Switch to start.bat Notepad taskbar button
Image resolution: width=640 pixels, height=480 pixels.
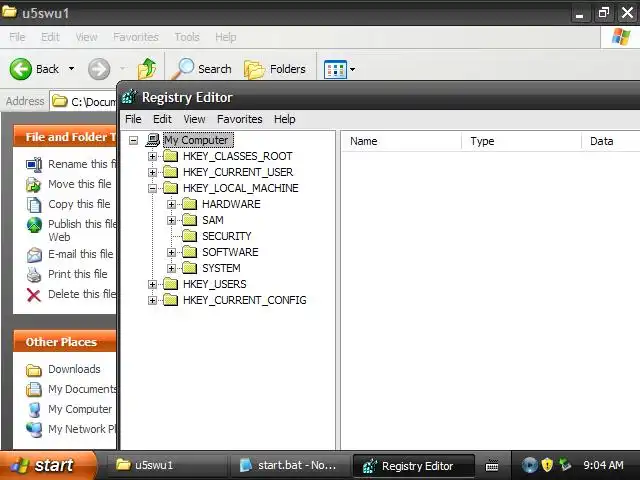click(289, 465)
